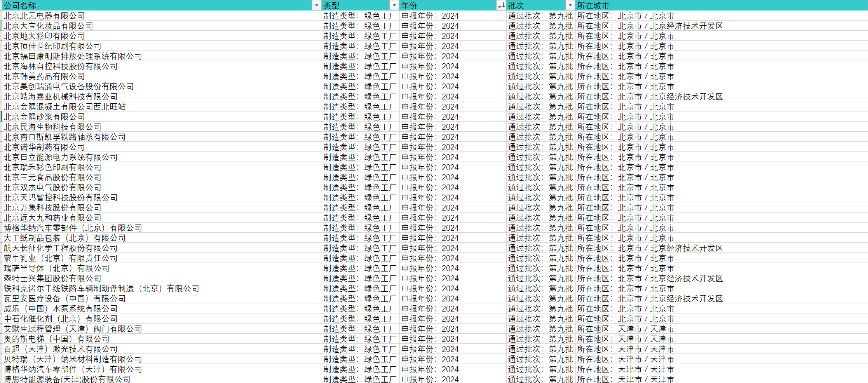Select cell 奥的斯电梯（中国）有限公司

click(162, 339)
